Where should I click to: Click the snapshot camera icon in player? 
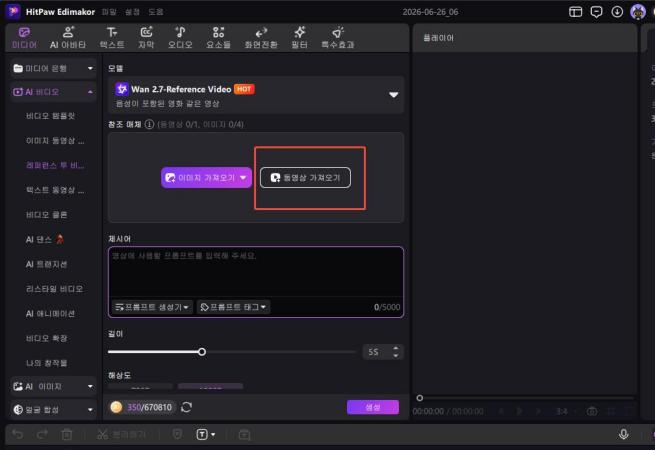click(592, 412)
